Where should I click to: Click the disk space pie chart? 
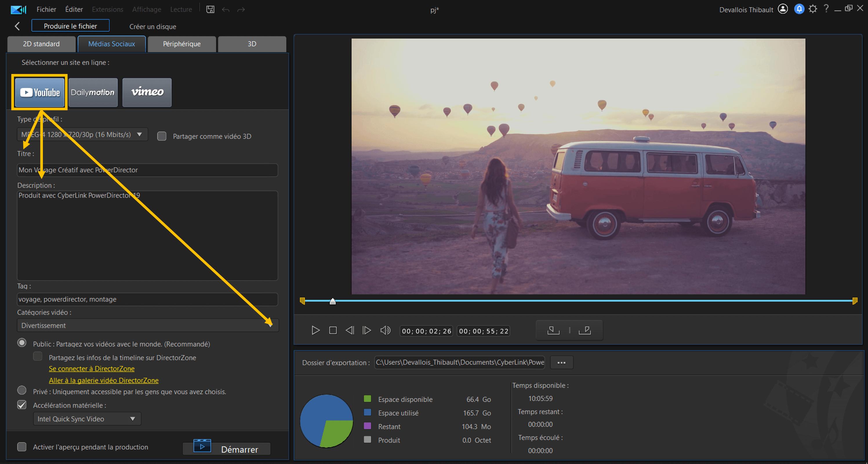point(326,421)
